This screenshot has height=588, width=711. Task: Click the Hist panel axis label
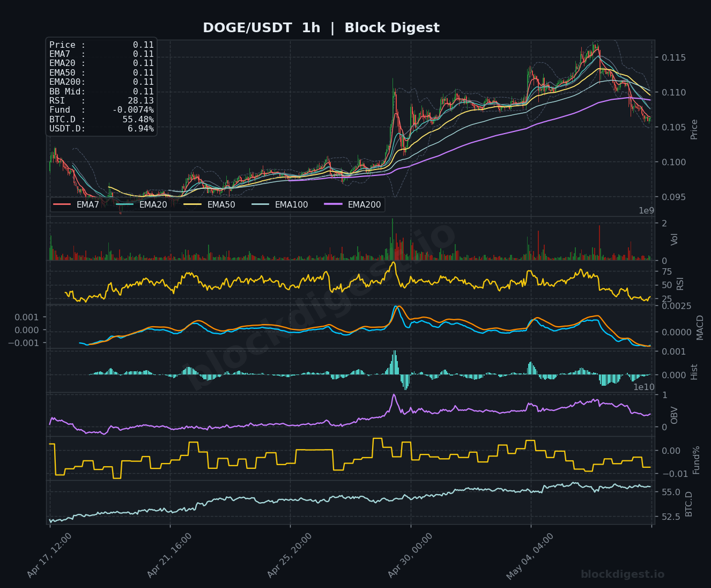click(x=694, y=372)
